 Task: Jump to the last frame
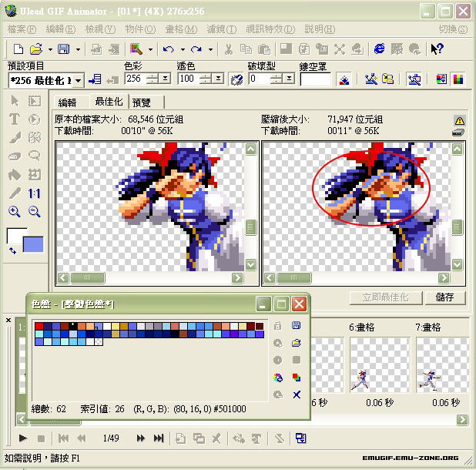click(x=159, y=438)
